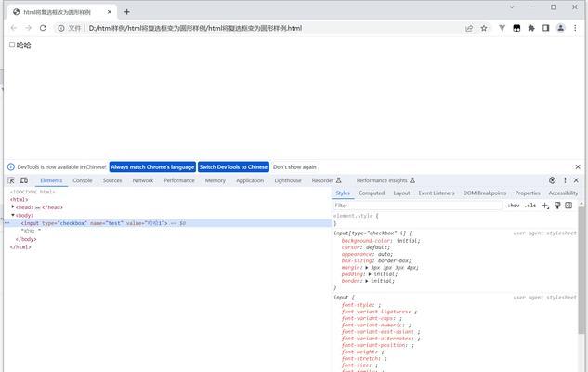Dismiss the DevTools language infobar
Screen dimensions: 588x372
click(578, 167)
